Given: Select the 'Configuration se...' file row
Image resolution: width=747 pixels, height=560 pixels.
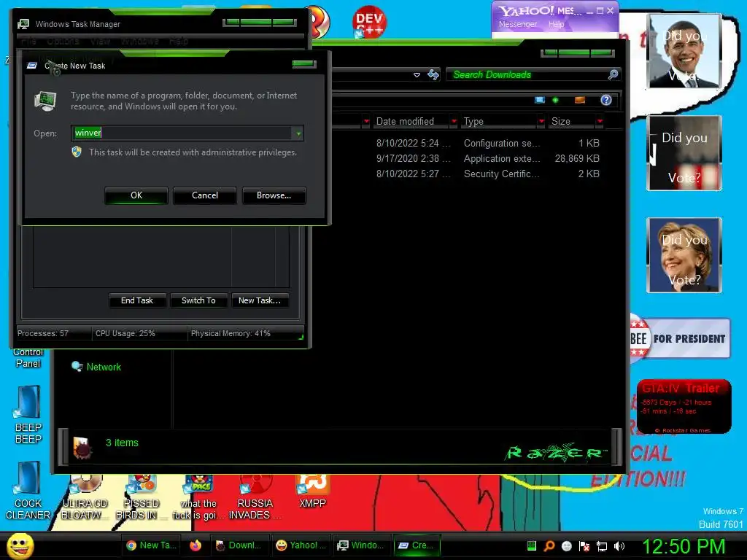Looking at the screenshot, I should click(x=467, y=144).
